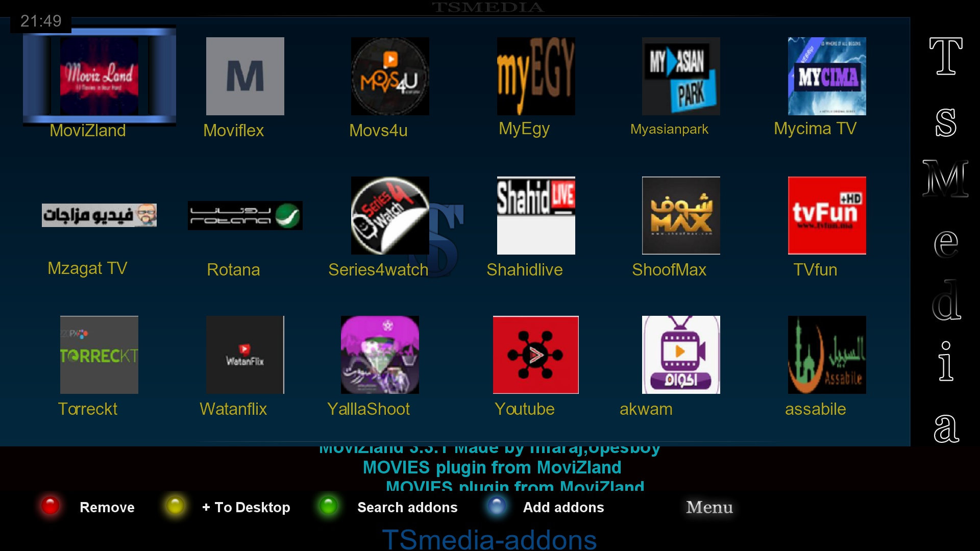Select the Search addons option
Screen dimensions: 980x551
tap(406, 507)
